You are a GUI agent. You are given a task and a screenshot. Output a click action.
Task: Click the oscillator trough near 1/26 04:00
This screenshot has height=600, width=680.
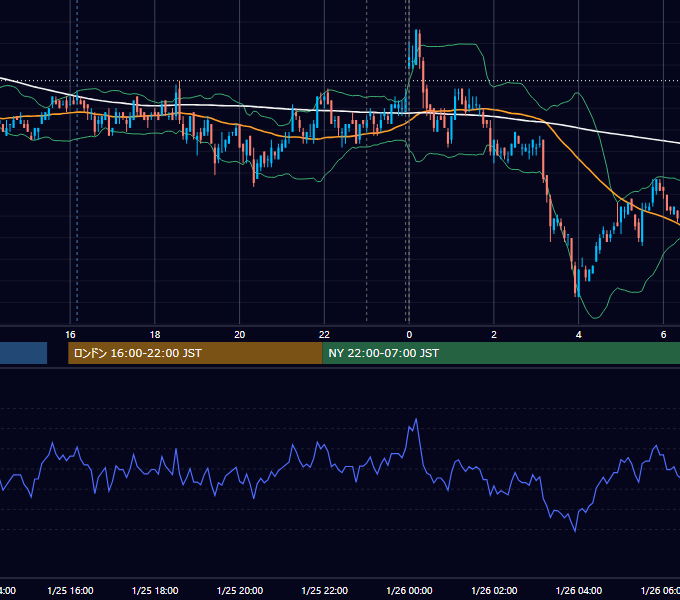pos(575,531)
